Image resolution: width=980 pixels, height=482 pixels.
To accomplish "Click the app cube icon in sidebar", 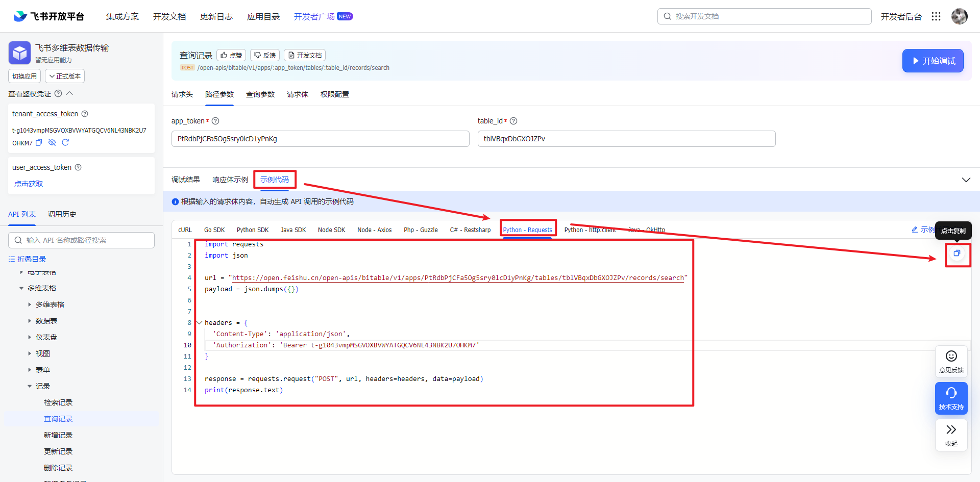I will click(x=19, y=53).
